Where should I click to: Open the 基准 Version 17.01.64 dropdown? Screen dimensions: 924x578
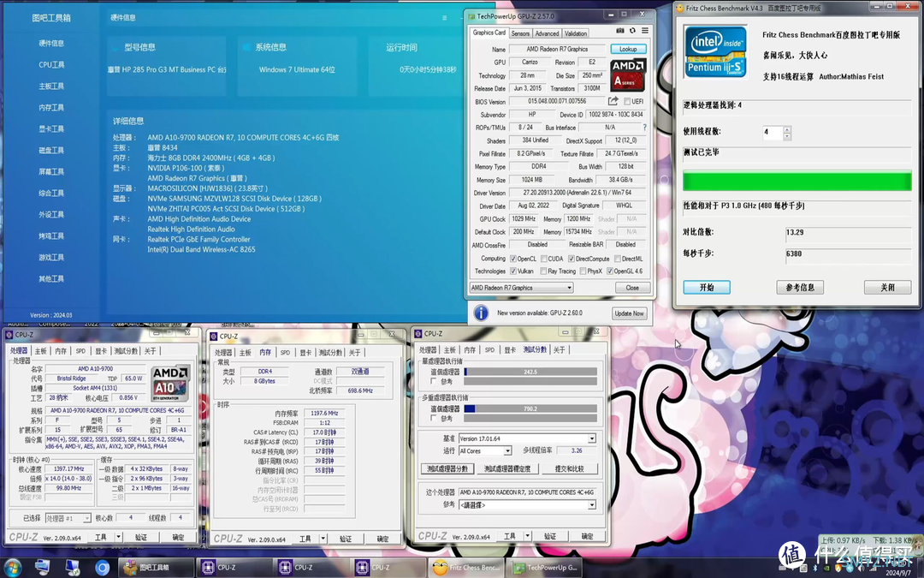click(527, 438)
